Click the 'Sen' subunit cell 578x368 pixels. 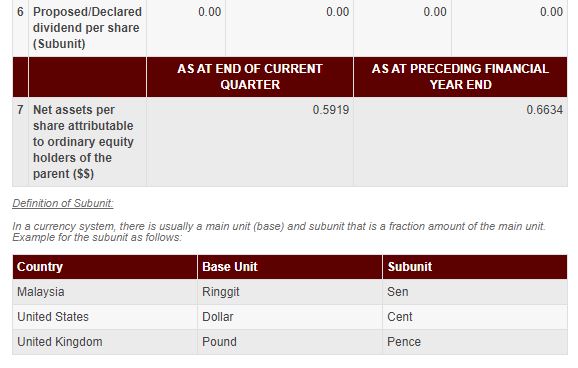coord(475,292)
